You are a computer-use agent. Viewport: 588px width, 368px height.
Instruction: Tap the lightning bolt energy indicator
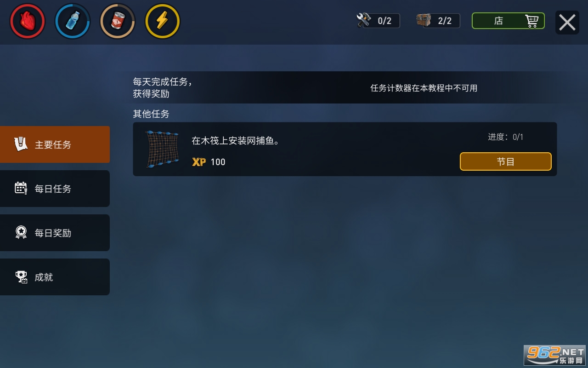point(163,21)
